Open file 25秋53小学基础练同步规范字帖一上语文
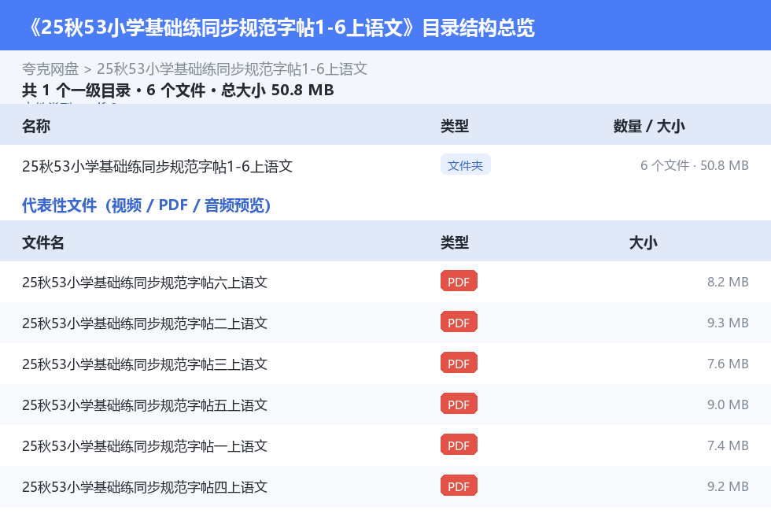 pyautogui.click(x=145, y=446)
